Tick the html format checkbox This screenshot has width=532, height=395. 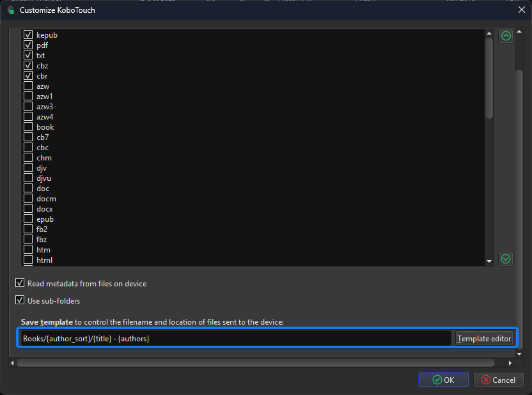28,259
